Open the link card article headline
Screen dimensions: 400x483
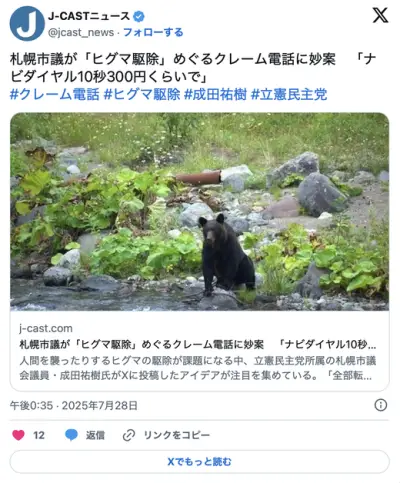pyautogui.click(x=198, y=344)
